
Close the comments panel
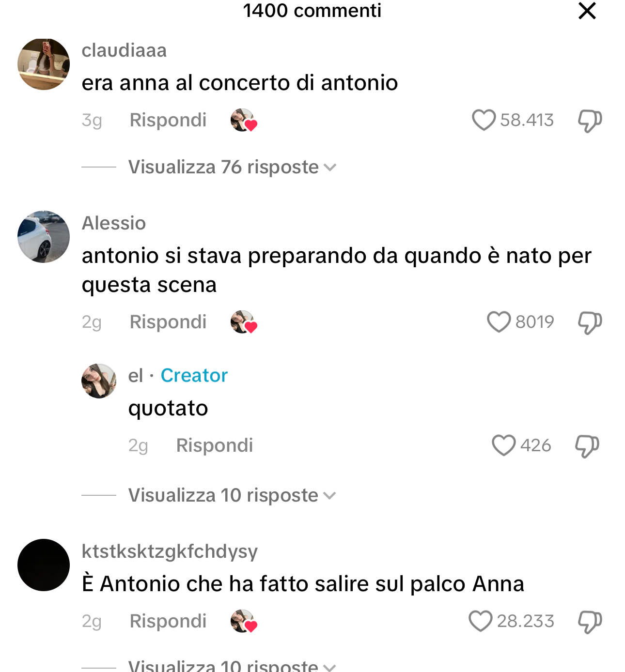click(x=587, y=11)
